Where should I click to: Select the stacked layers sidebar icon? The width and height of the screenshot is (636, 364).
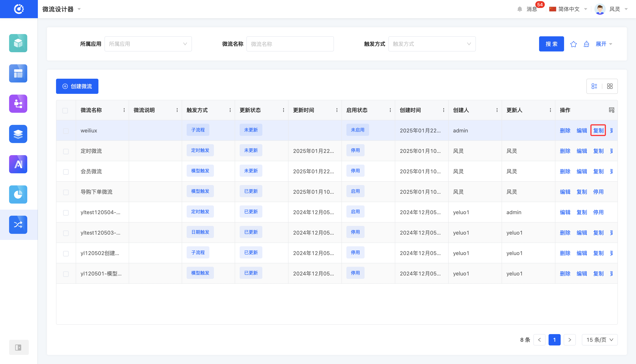pyautogui.click(x=18, y=134)
